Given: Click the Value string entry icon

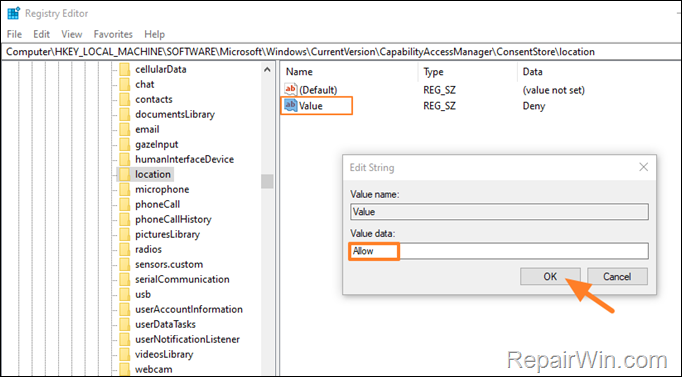Looking at the screenshot, I should click(291, 105).
